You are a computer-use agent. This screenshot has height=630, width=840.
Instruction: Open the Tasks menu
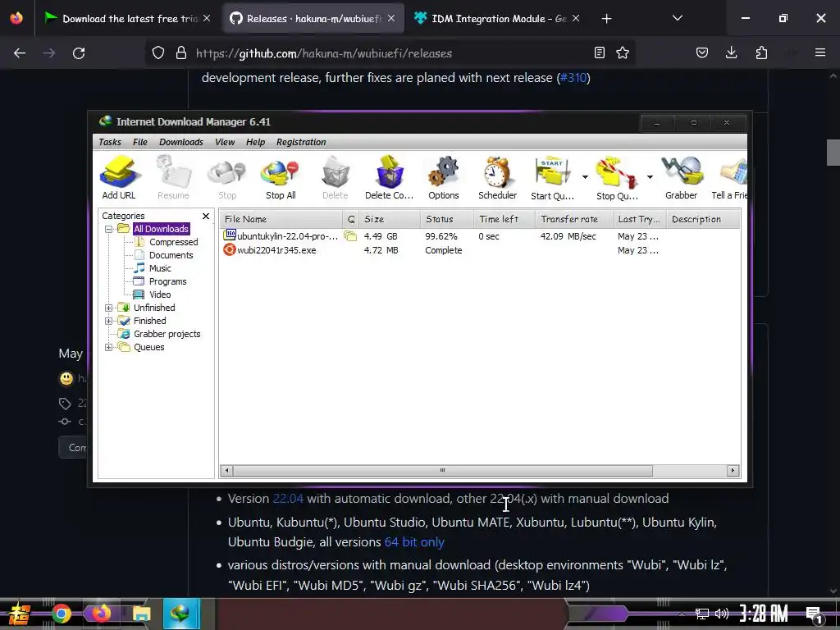point(110,142)
